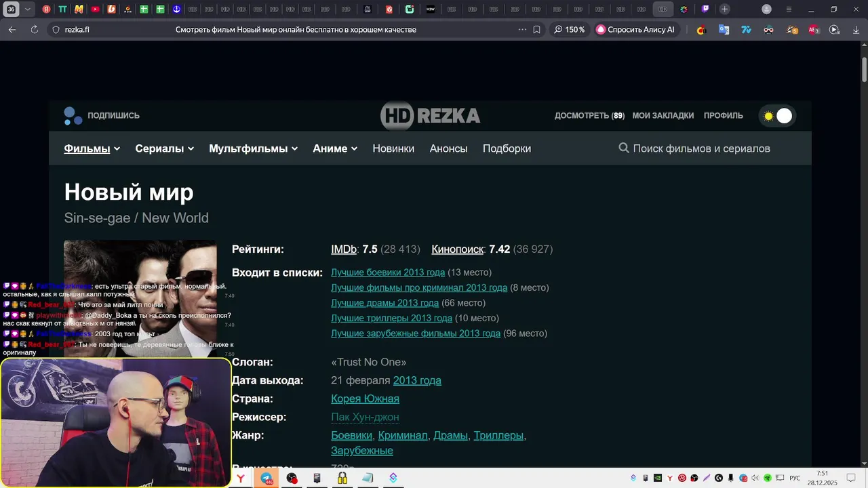Open the Анонсы section

tap(448, 148)
